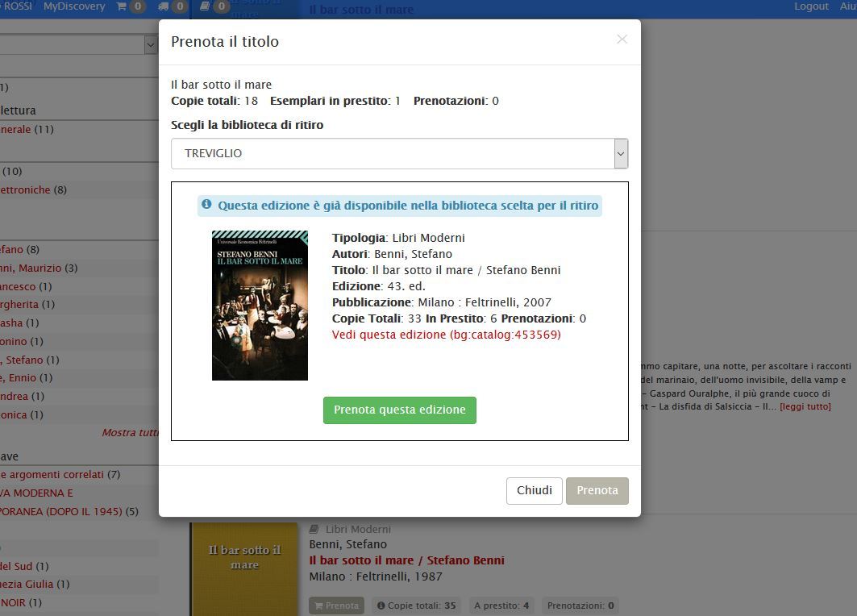Viewport: 857px width, 616px height.
Task: Show all authors with Mostra tutti link
Action: [x=130, y=433]
